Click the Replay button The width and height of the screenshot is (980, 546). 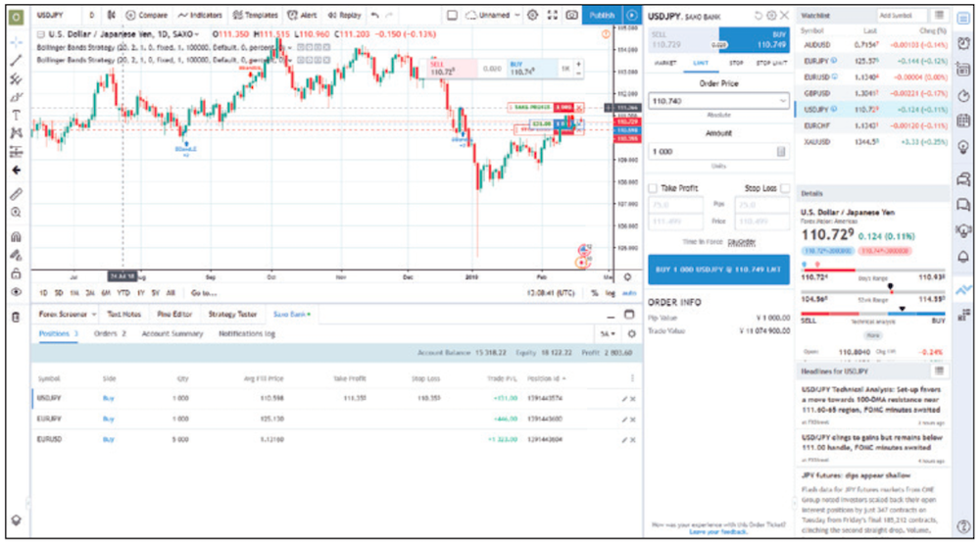click(x=344, y=15)
